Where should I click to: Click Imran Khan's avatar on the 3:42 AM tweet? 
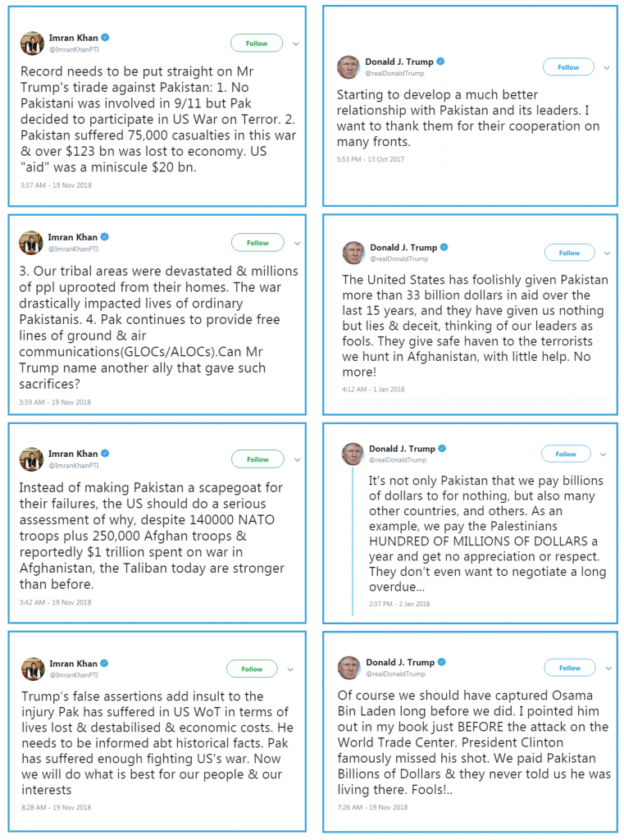(x=32, y=459)
